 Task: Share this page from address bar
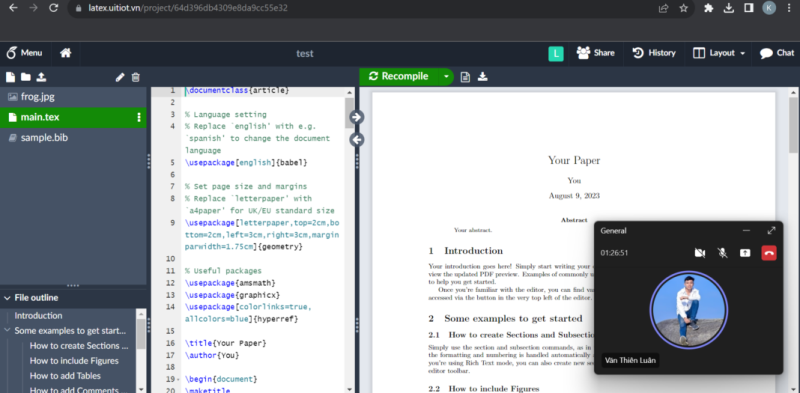point(663,8)
